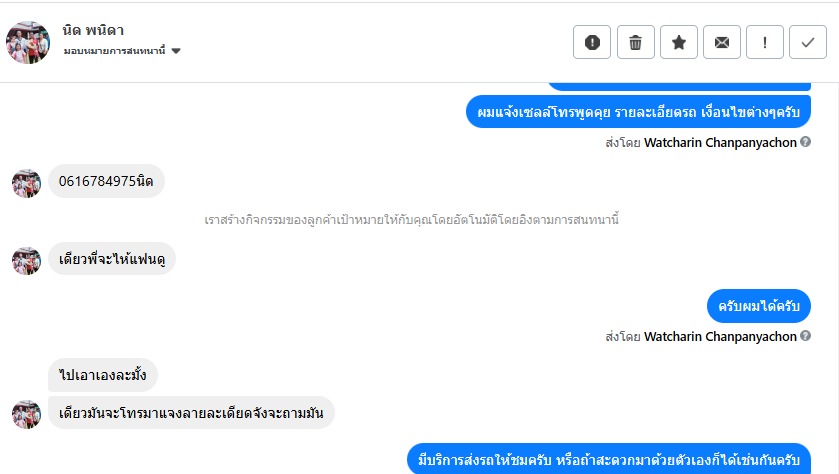Click the phone number message 0616784975นิด
The image size is (839, 474).
[x=106, y=181]
